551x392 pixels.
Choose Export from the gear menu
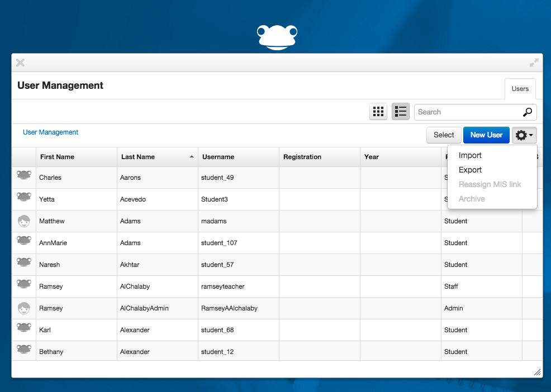(x=470, y=170)
